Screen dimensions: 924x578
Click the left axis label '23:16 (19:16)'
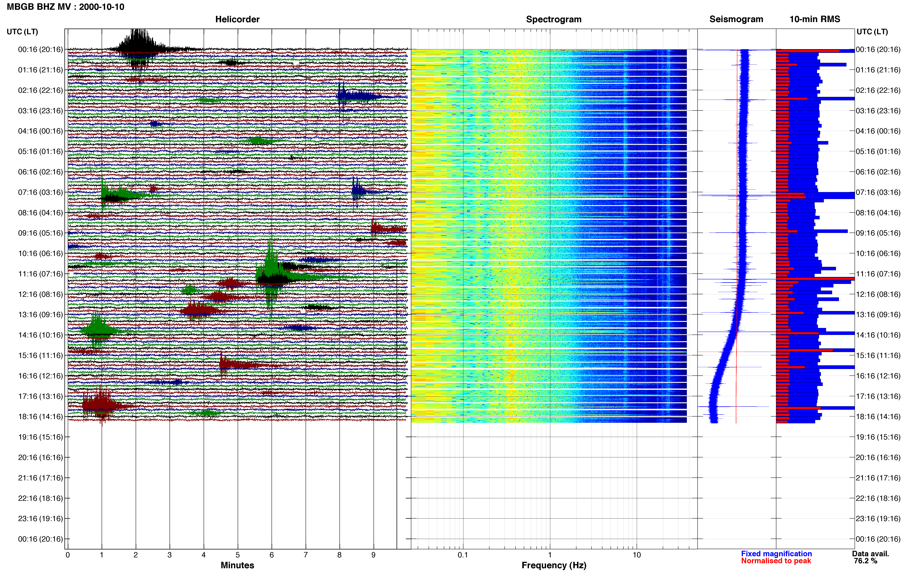[40, 519]
